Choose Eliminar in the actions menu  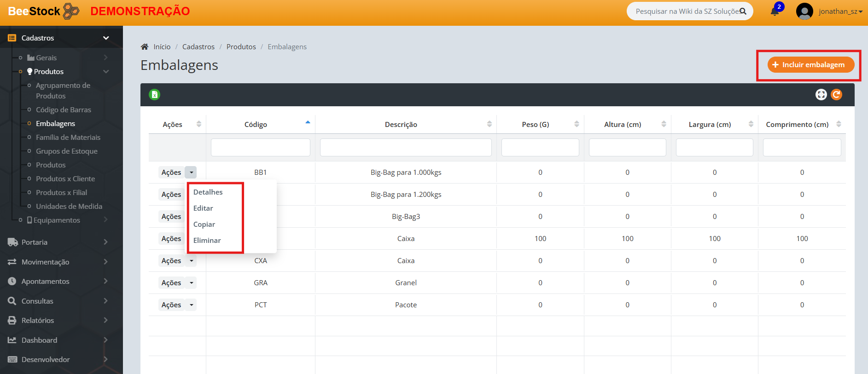point(207,241)
